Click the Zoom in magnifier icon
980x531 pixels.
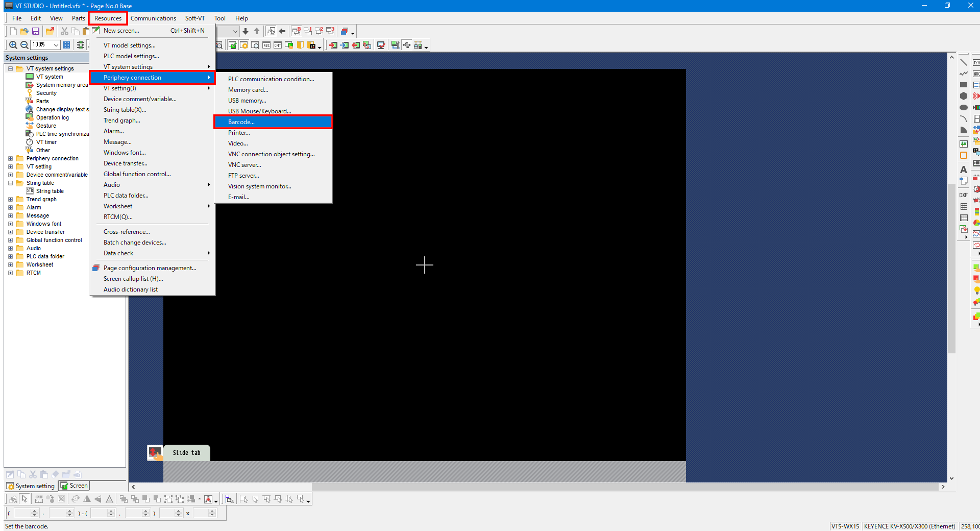[x=13, y=45]
